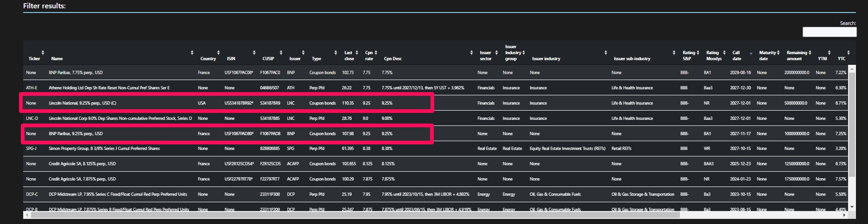Click the table scrollbar down arrow

coord(852,207)
